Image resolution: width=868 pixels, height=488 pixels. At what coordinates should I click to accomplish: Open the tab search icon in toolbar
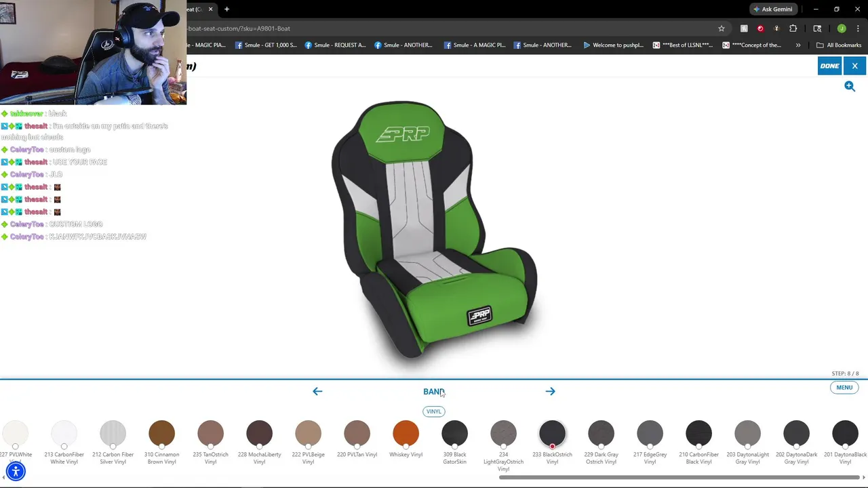(x=817, y=28)
